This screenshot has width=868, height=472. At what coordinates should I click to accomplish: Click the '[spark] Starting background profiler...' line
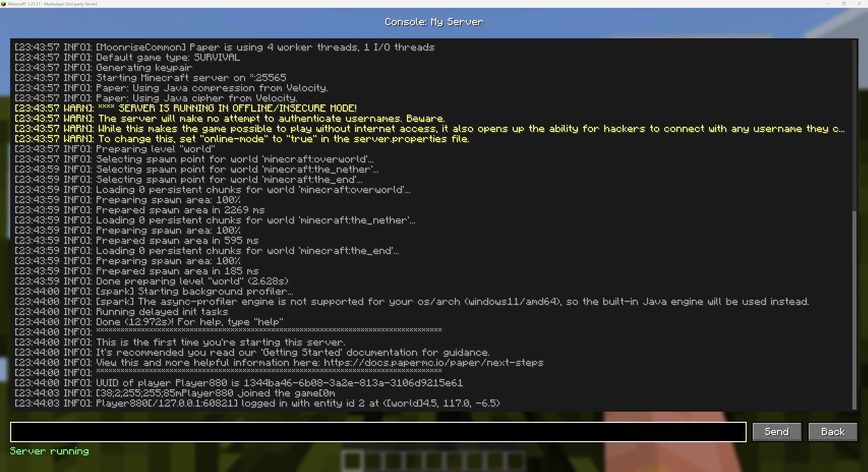coord(154,291)
